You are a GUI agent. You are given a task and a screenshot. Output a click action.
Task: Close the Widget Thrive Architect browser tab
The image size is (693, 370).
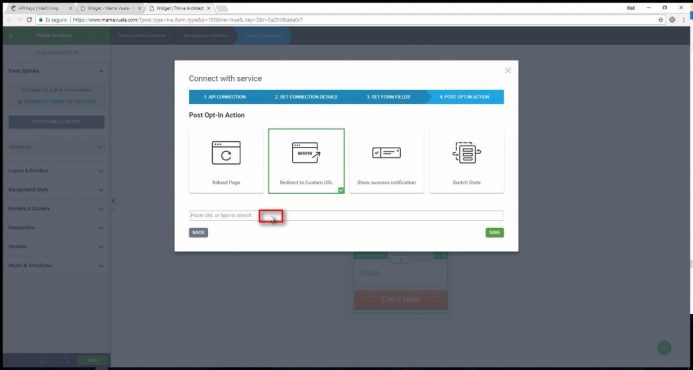[210, 8]
